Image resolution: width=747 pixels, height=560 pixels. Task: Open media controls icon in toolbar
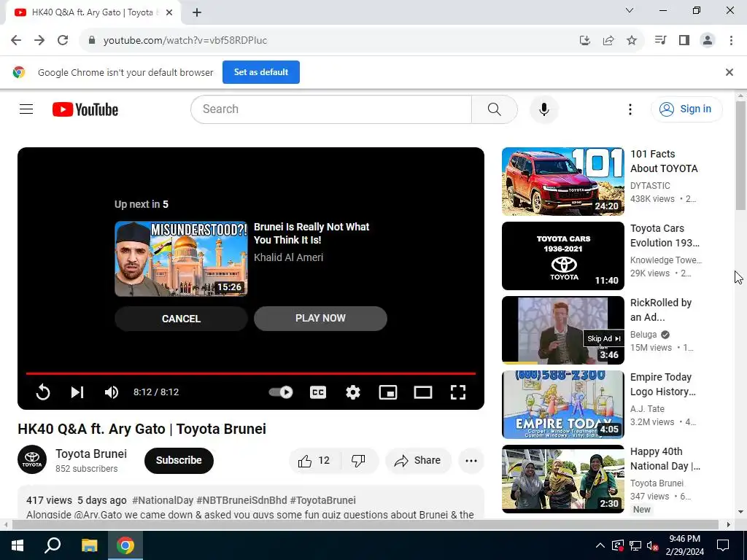660,40
